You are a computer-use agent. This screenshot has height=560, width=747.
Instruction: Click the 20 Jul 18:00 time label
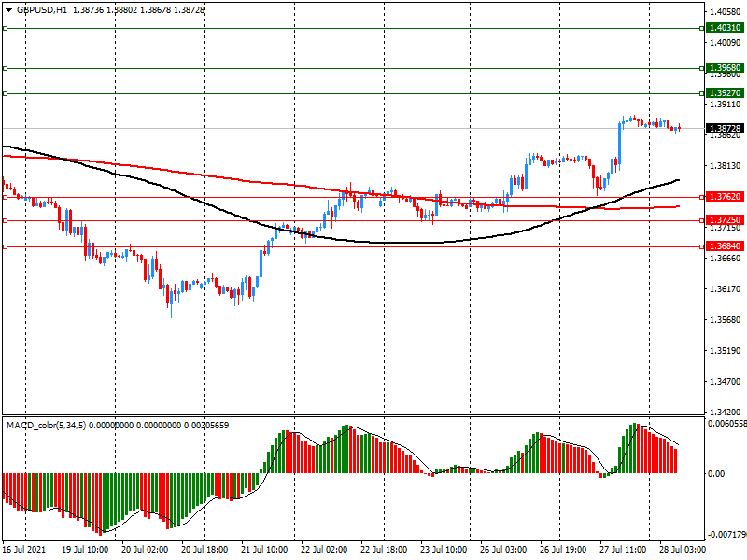[204, 549]
